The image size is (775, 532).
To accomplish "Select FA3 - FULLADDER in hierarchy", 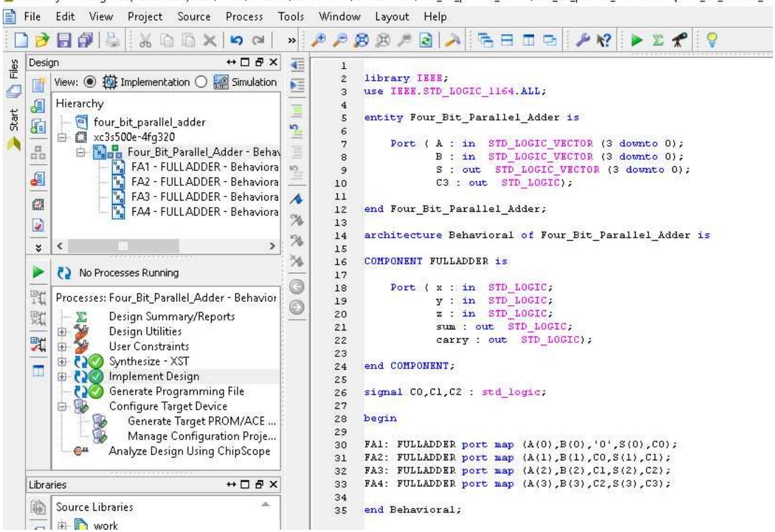I will [x=204, y=197].
